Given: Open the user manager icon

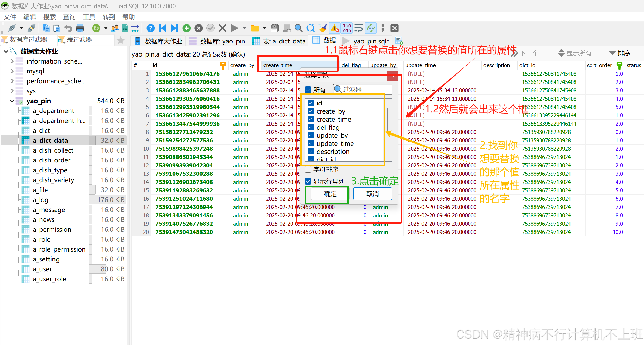Looking at the screenshot, I should 115,28.
